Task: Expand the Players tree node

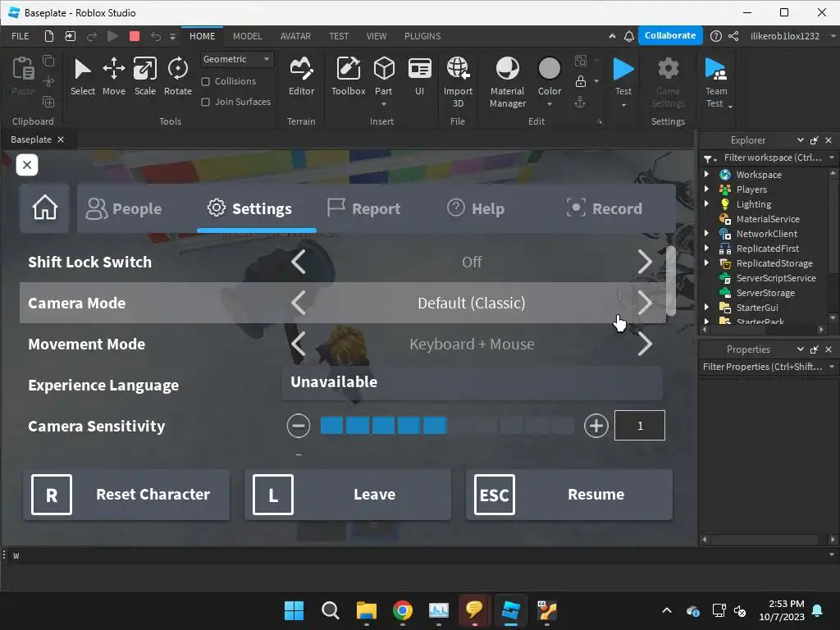Action: (x=706, y=189)
